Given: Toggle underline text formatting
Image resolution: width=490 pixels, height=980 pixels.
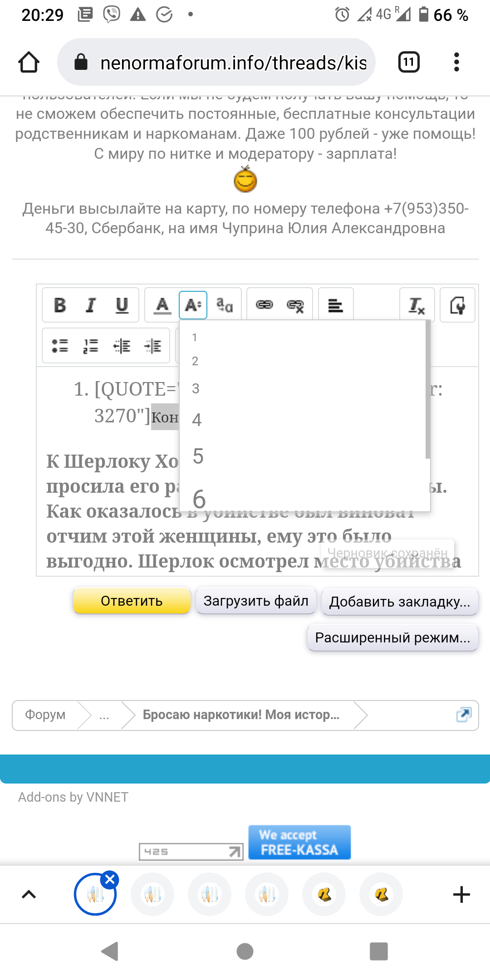Looking at the screenshot, I should [x=122, y=305].
